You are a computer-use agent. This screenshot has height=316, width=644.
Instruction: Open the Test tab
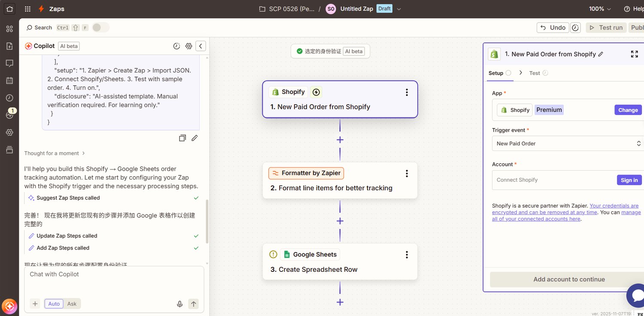click(x=535, y=73)
